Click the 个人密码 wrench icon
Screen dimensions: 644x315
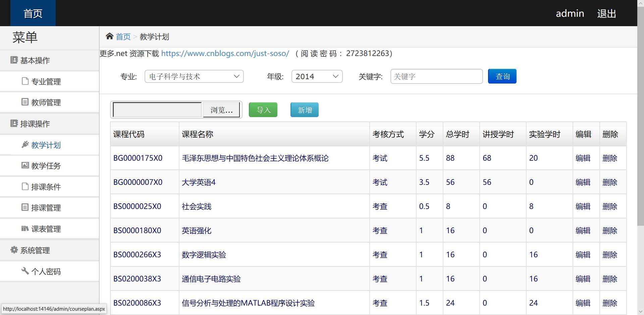click(x=25, y=271)
